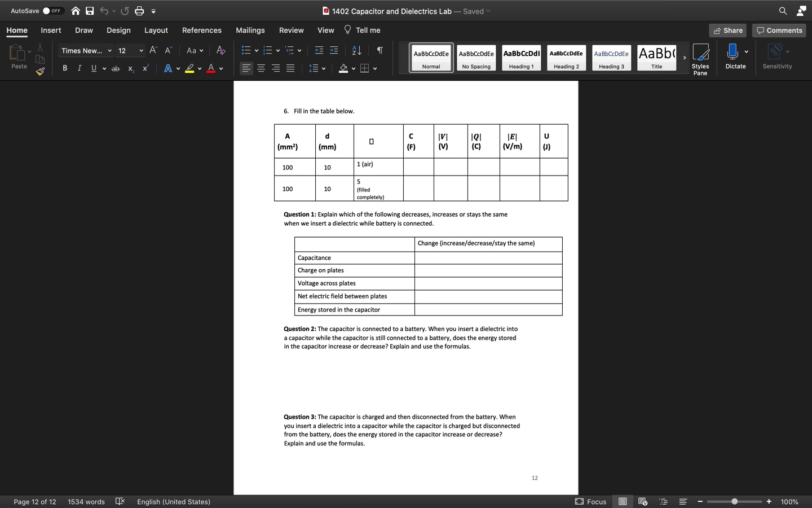The width and height of the screenshot is (812, 508).
Task: Save the document with the floppy icon
Action: [90, 11]
